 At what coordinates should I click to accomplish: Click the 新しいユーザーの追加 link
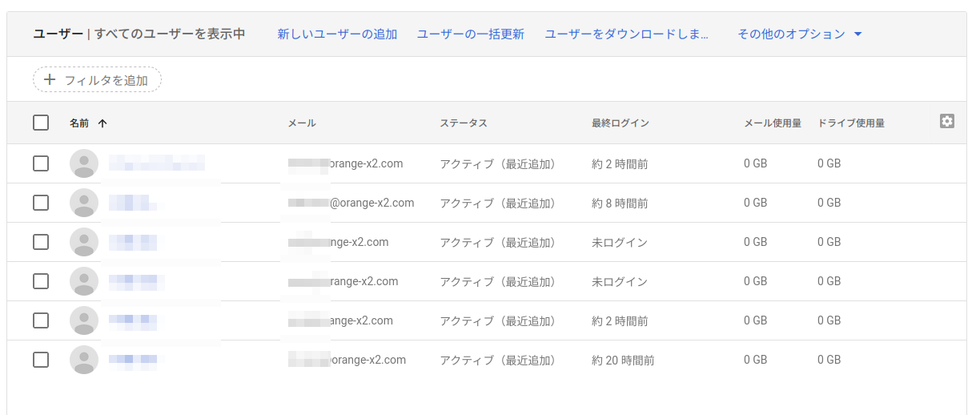(x=337, y=34)
